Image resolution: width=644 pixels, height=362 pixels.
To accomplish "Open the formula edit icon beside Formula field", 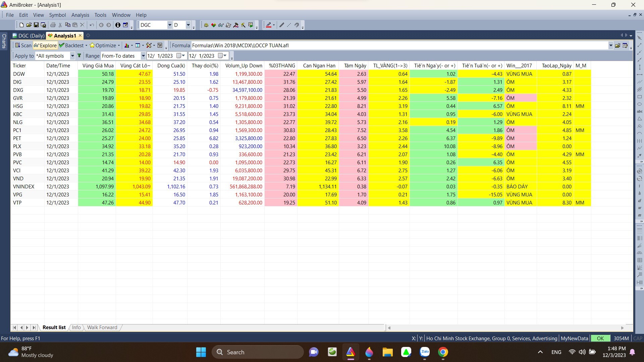I will pyautogui.click(x=625, y=46).
